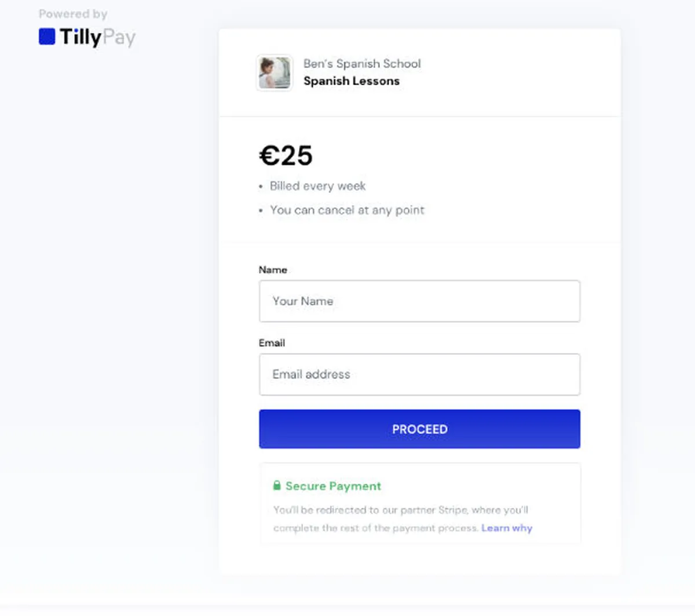This screenshot has height=616, width=695.
Task: Click the Email field label
Action: 272,343
